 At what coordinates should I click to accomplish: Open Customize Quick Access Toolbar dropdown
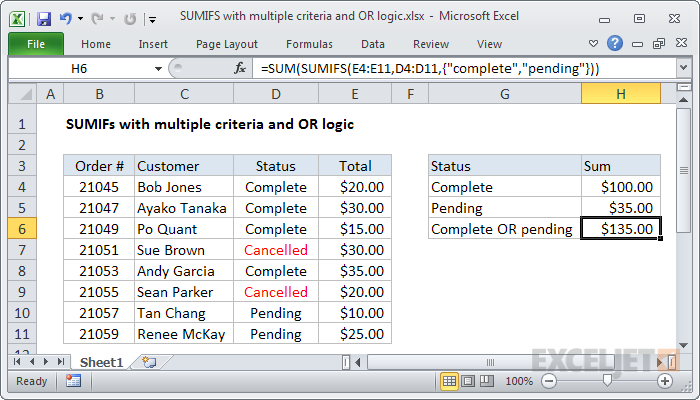coord(151,18)
